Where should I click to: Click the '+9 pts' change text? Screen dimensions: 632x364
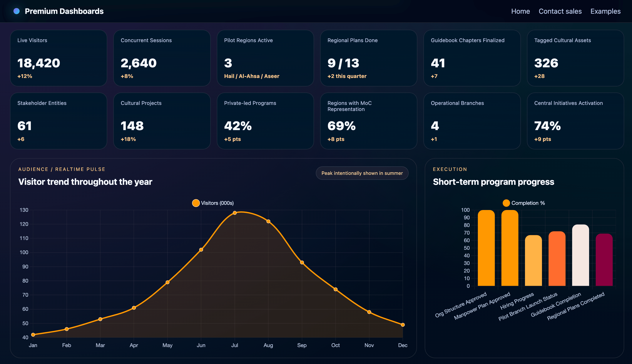[543, 139]
